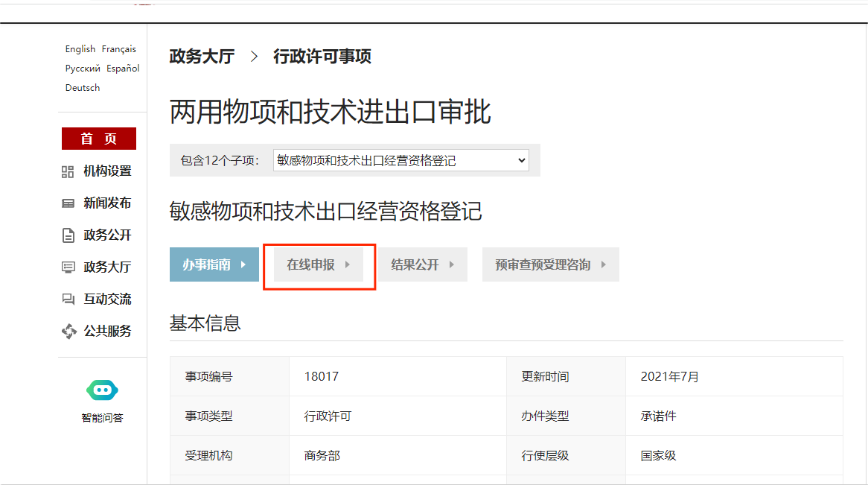Open the 智能问答 robot assistant
The height and width of the screenshot is (485, 868).
point(102,390)
